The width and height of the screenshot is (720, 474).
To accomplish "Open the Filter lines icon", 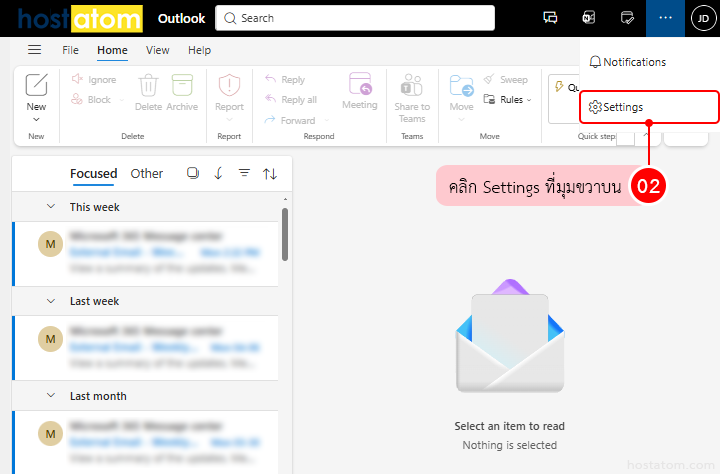I will [x=244, y=173].
